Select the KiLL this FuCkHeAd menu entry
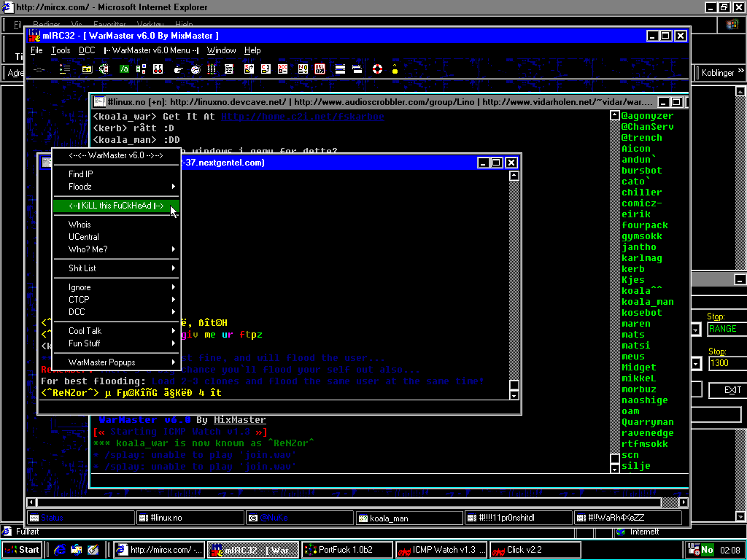Screen dimensions: 747x560 coord(116,206)
